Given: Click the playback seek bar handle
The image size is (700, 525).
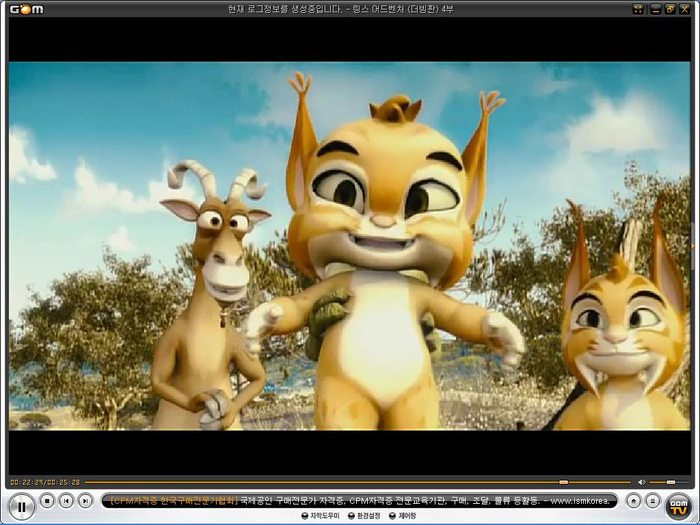Looking at the screenshot, I should (563, 482).
